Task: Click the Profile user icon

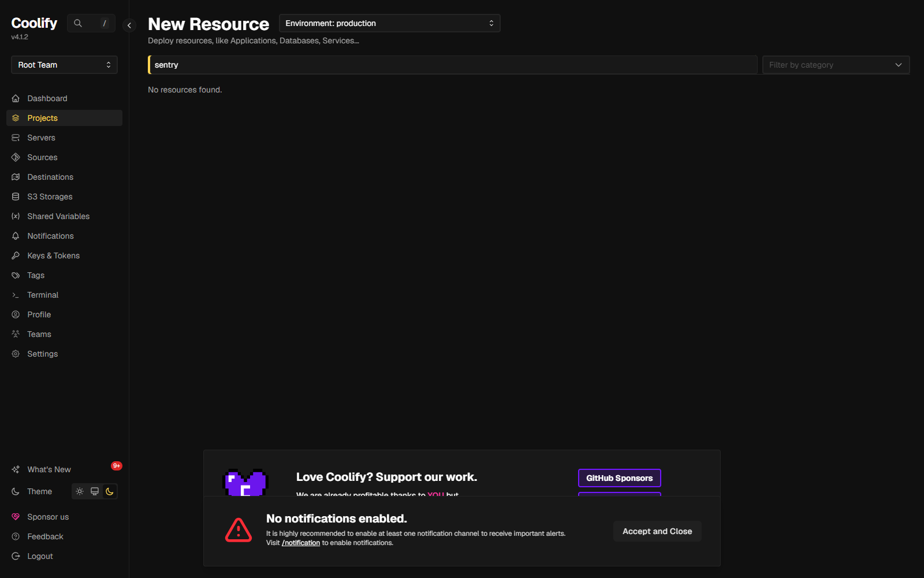Action: [16, 314]
